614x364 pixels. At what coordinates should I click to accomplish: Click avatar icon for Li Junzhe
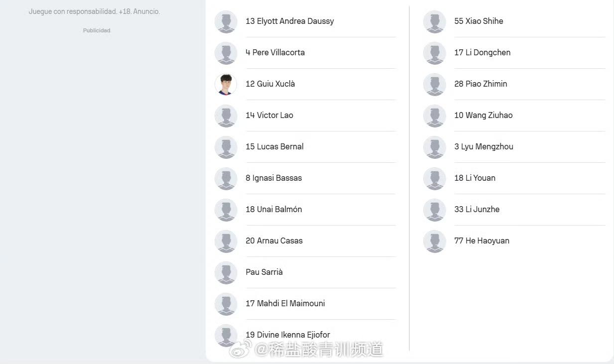(x=434, y=210)
